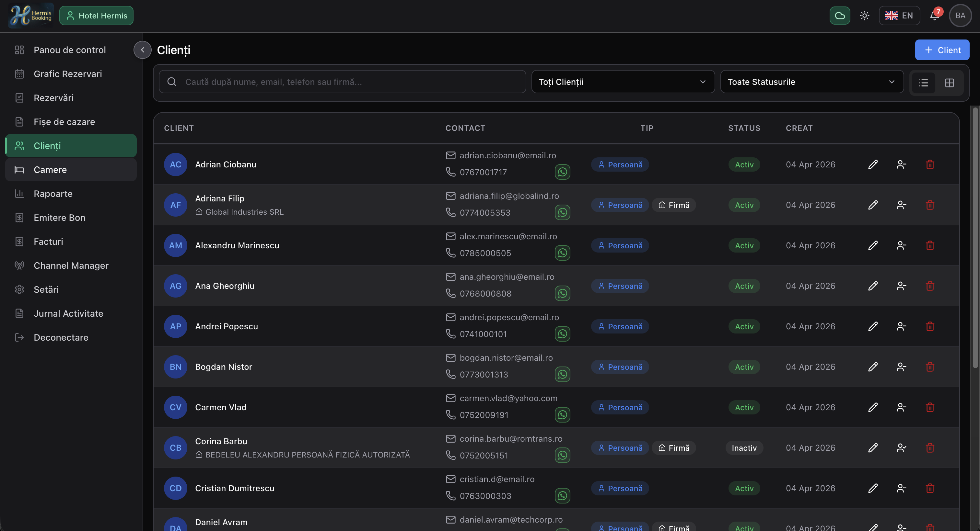Open the Channel Manager section
Image resolution: width=980 pixels, height=531 pixels.
71,265
